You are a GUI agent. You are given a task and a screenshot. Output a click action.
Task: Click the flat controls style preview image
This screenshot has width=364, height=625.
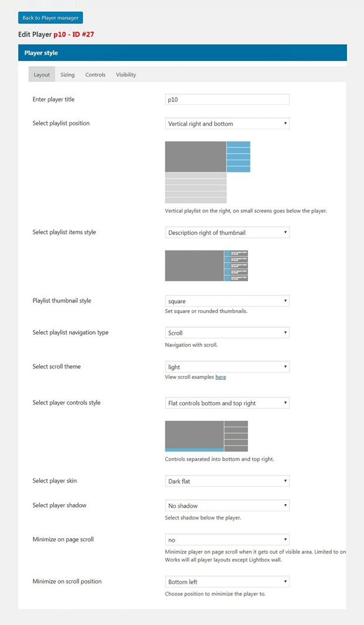point(206,436)
